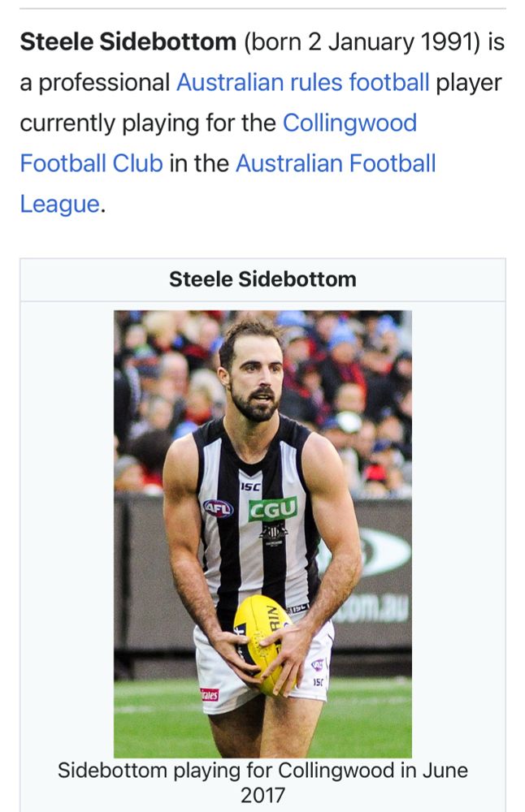The height and width of the screenshot is (812, 525).
Task: Select the infobox header 'Steele Sidebottom'
Action: [262, 279]
